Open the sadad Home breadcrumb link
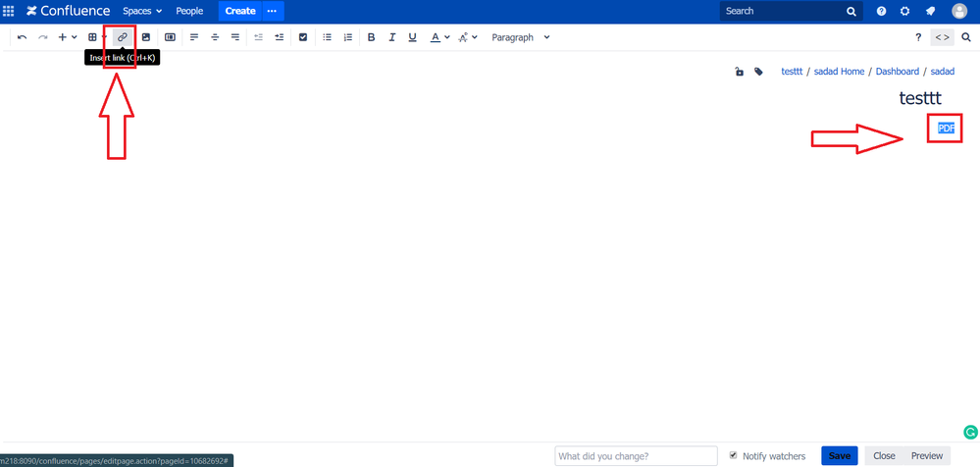The width and height of the screenshot is (980, 467). coord(839,72)
